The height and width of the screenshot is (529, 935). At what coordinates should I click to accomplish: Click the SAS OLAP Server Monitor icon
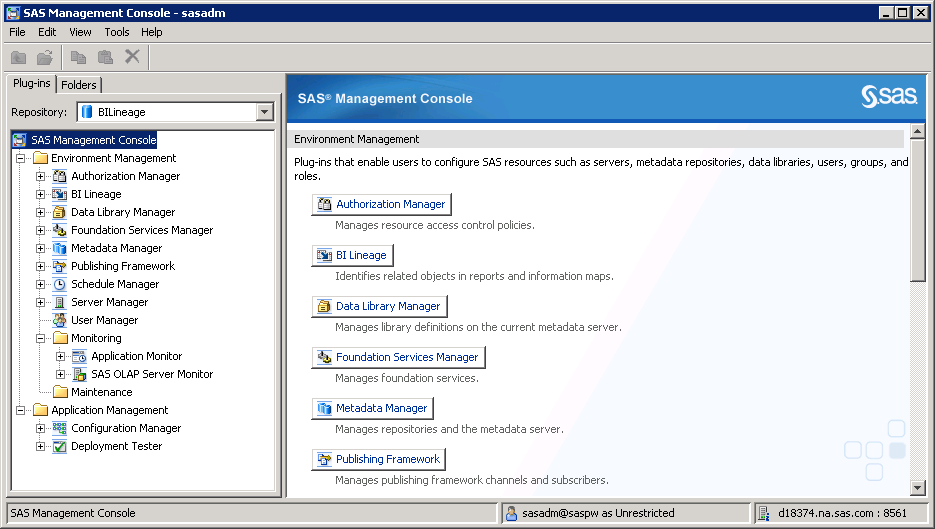(x=80, y=374)
